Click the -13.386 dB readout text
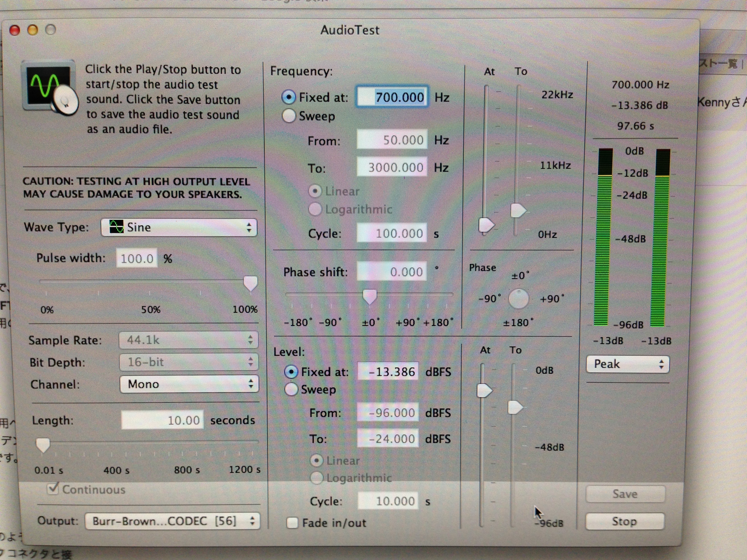This screenshot has width=747, height=560. point(640,105)
